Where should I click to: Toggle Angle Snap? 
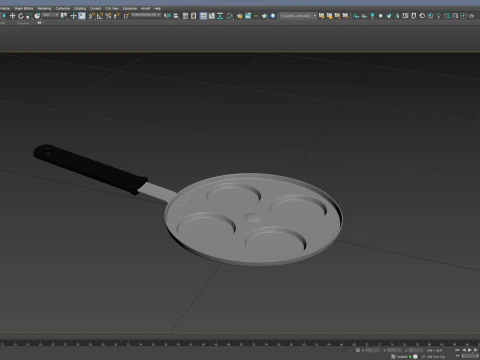pyautogui.click(x=100, y=16)
